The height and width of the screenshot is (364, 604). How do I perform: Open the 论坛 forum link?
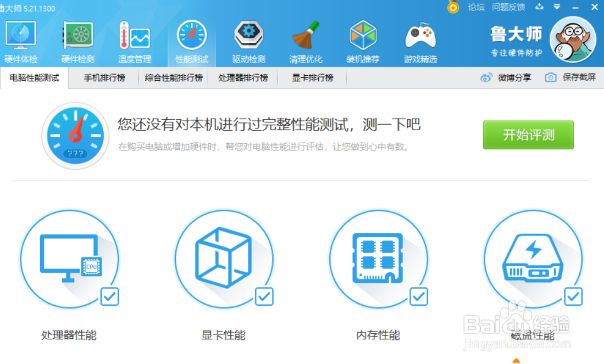[476, 7]
